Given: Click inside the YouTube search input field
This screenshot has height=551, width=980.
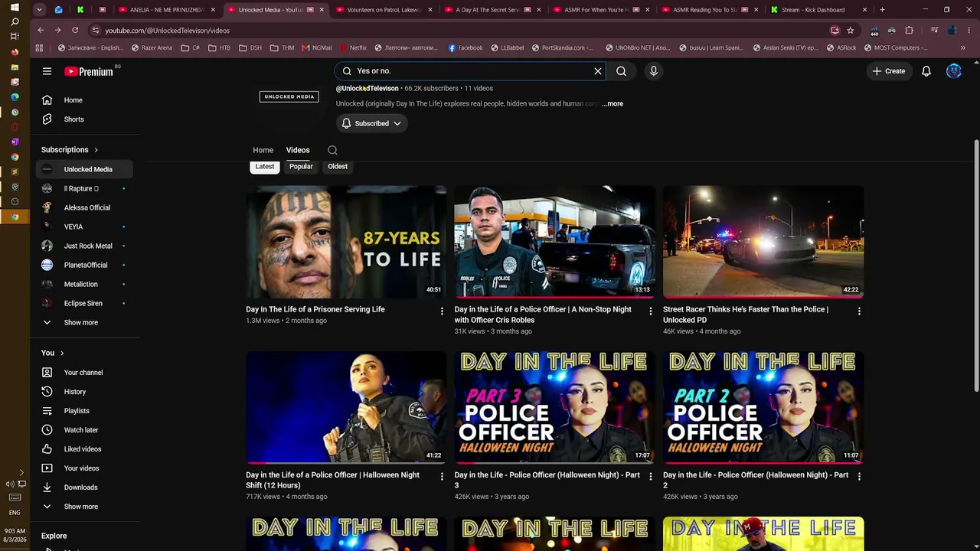Looking at the screenshot, I should [x=471, y=71].
